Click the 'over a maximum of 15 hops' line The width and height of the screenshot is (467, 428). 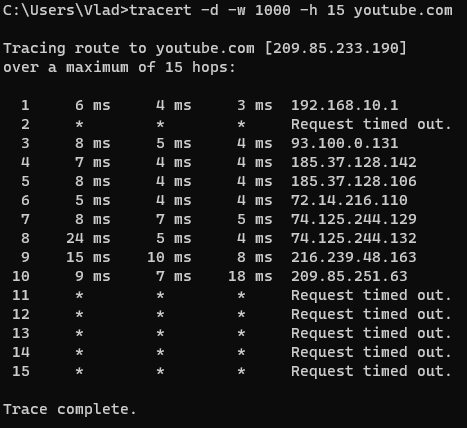click(119, 67)
